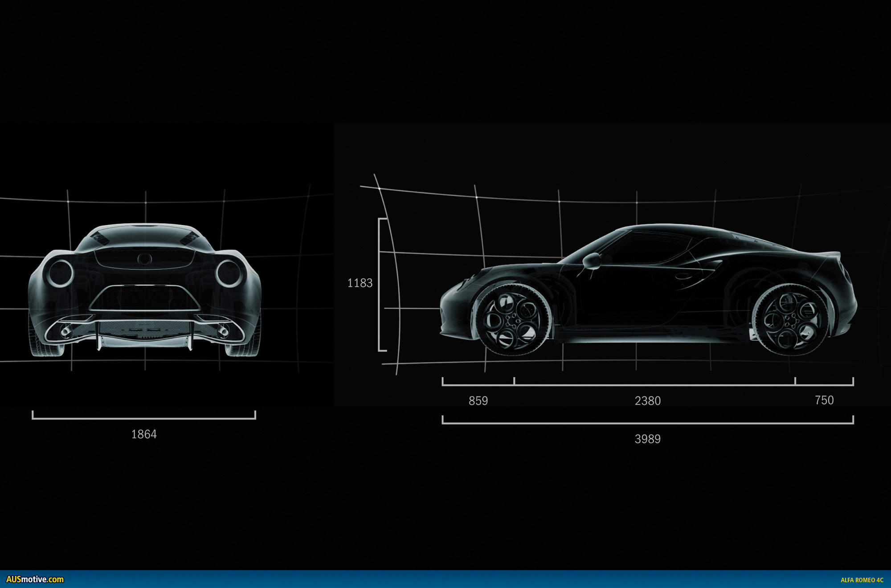This screenshot has width=891, height=588.
Task: Click the width measurement bracket under rear view
Action: coord(144,418)
